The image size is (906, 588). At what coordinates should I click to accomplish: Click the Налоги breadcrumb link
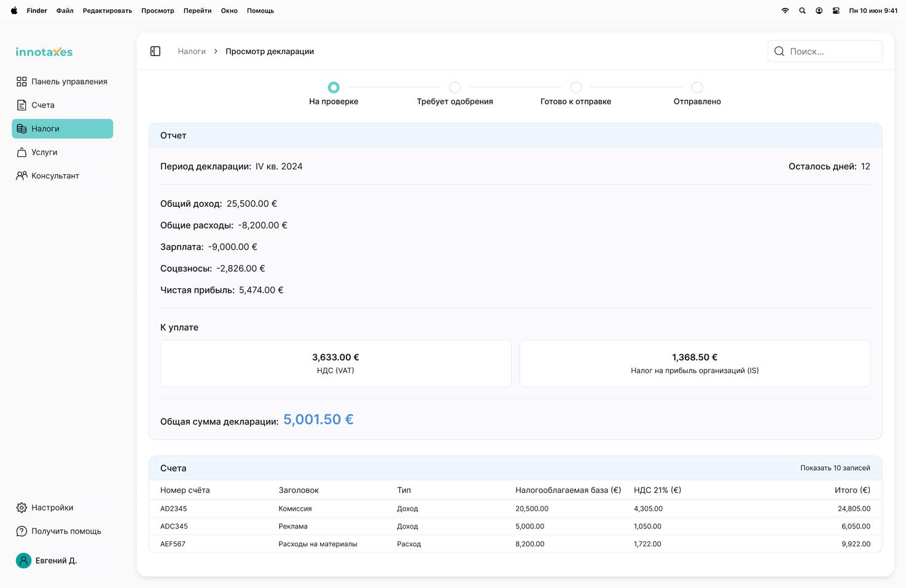coord(192,52)
